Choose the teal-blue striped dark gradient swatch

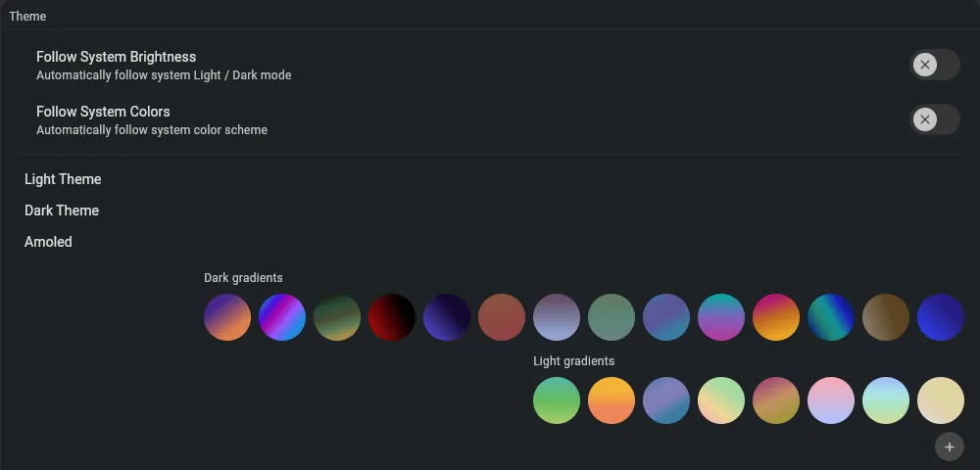[x=831, y=317]
